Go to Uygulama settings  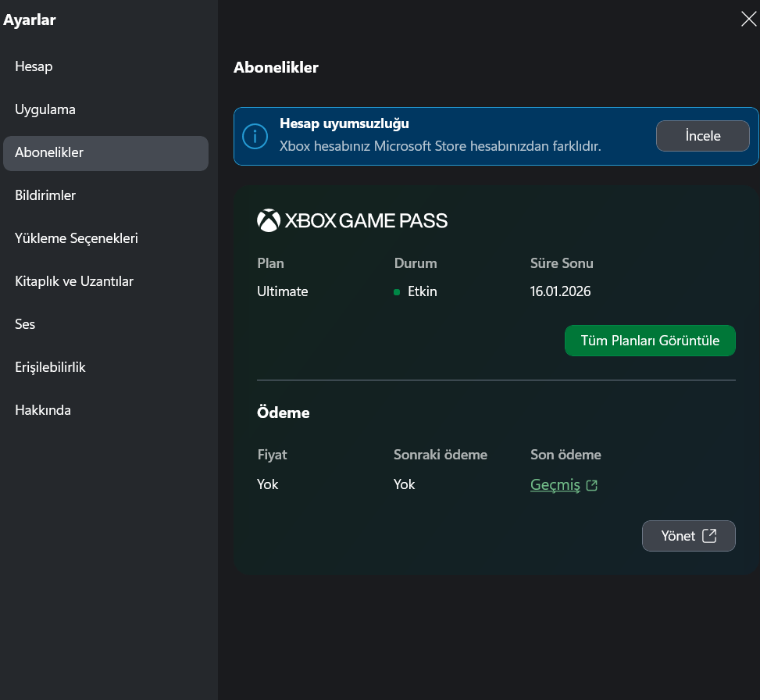click(105, 109)
